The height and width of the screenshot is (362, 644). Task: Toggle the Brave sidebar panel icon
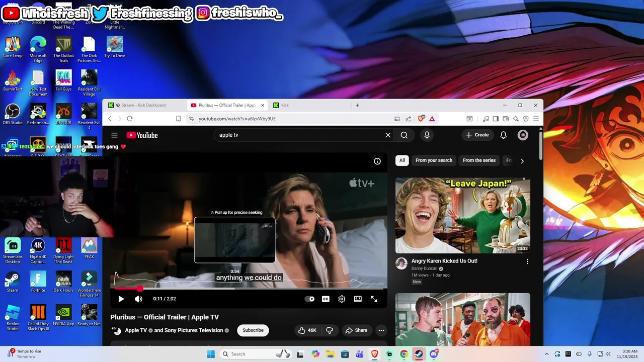[x=496, y=119]
